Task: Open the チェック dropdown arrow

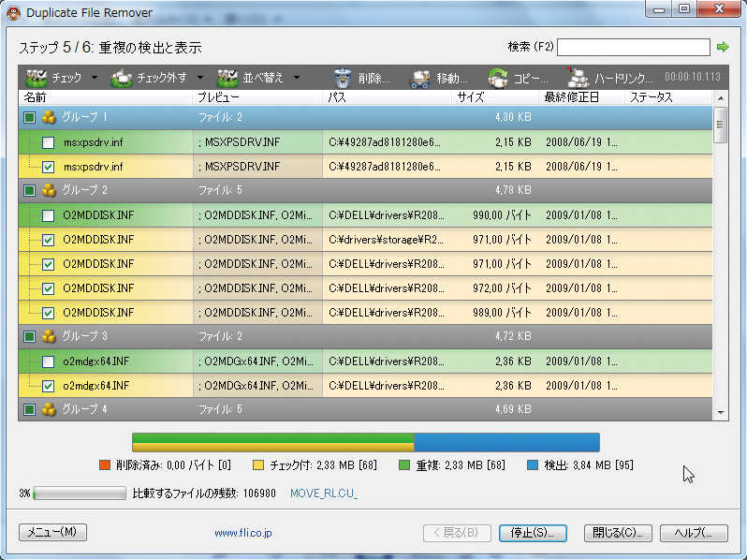Action: click(x=95, y=77)
